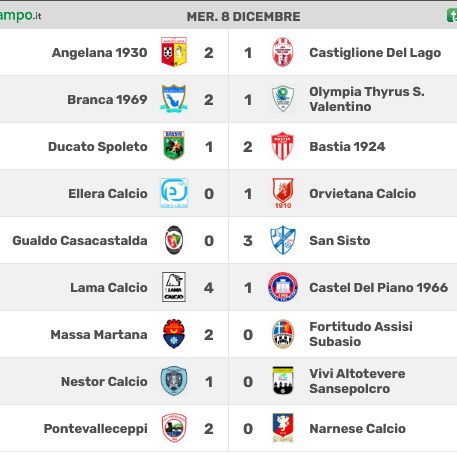Click the Narnese Calcio crest
Viewport: 457px width, 458px height.
283,428
